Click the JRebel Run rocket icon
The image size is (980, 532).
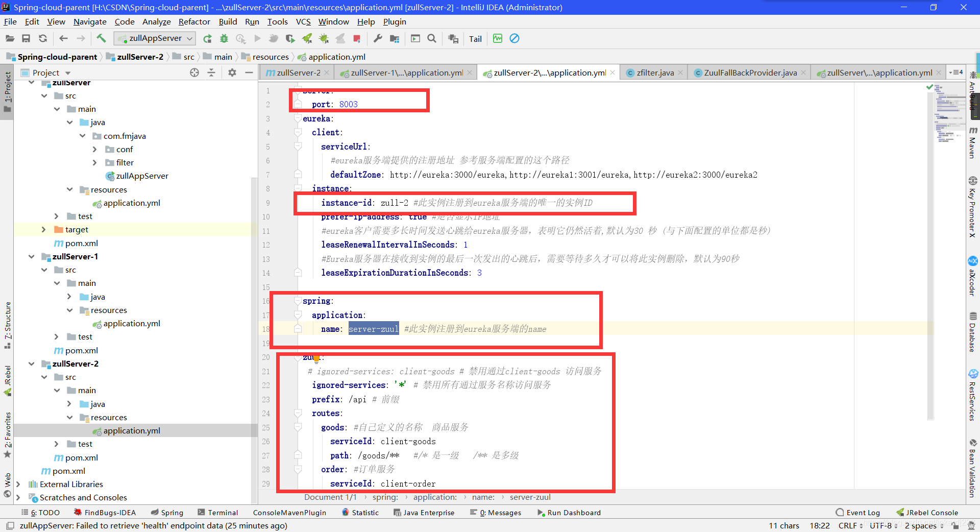pos(307,38)
